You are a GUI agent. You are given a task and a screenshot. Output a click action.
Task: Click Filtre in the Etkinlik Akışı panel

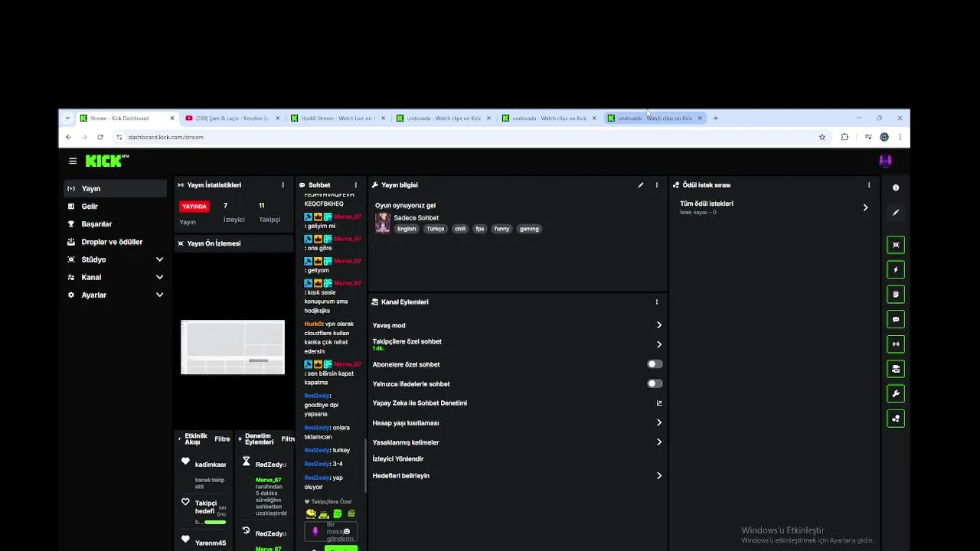[x=222, y=439]
